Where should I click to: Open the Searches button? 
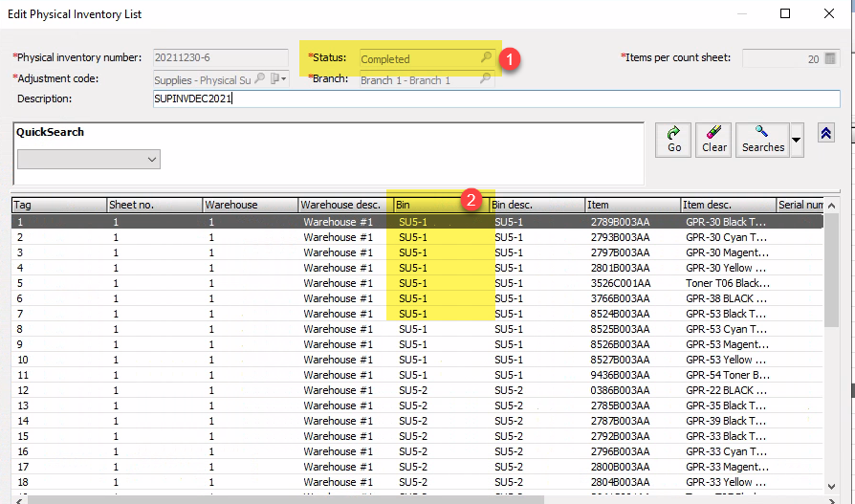[762, 140]
